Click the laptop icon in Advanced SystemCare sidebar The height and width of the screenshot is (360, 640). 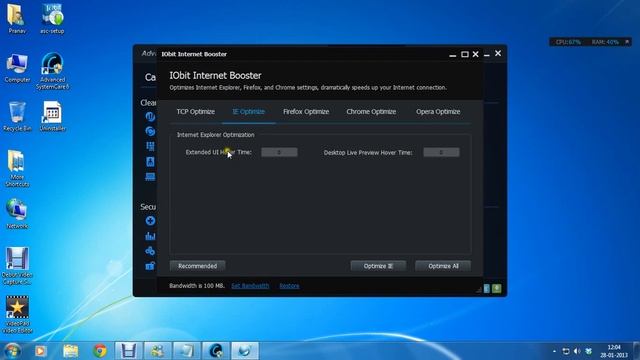click(150, 176)
